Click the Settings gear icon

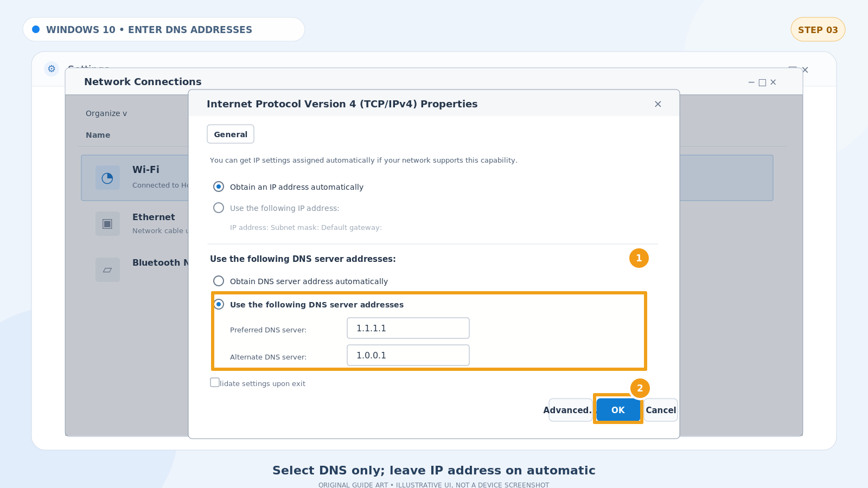(52, 69)
